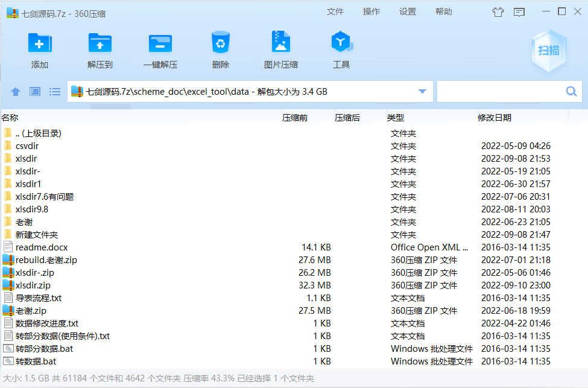
Task: Click the 32.3 MB size value
Action: (x=315, y=285)
